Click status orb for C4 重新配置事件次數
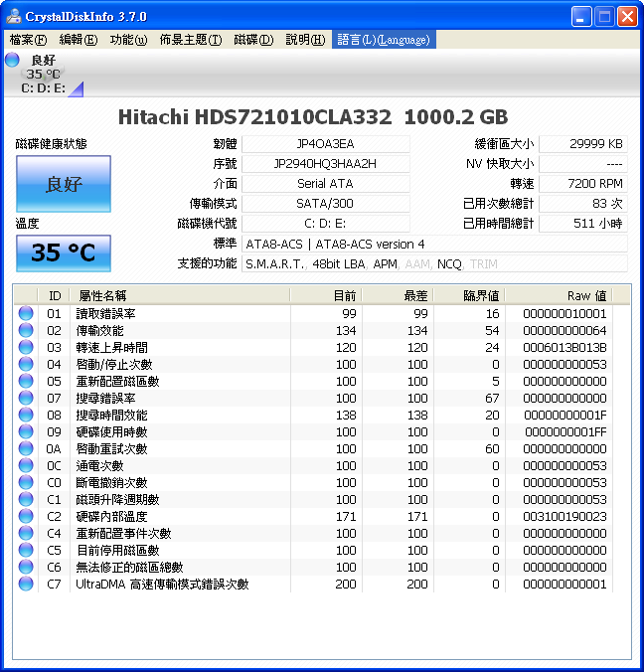 pyautogui.click(x=26, y=533)
